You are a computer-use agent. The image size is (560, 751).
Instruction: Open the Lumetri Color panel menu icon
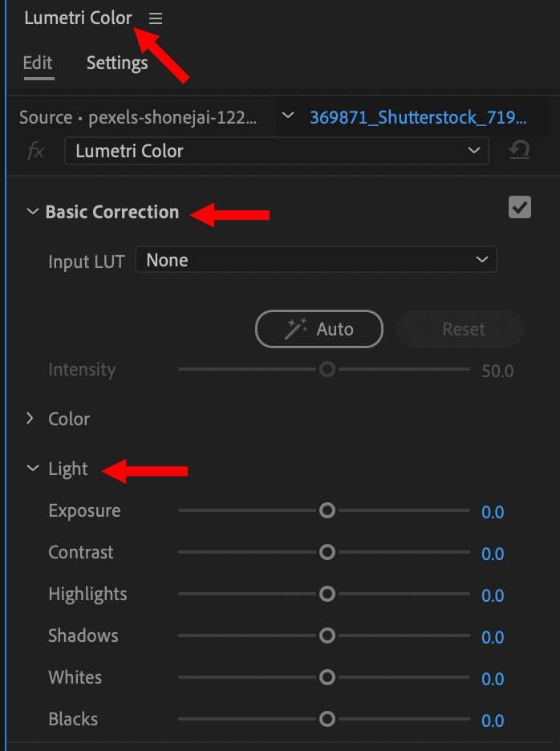tap(156, 19)
